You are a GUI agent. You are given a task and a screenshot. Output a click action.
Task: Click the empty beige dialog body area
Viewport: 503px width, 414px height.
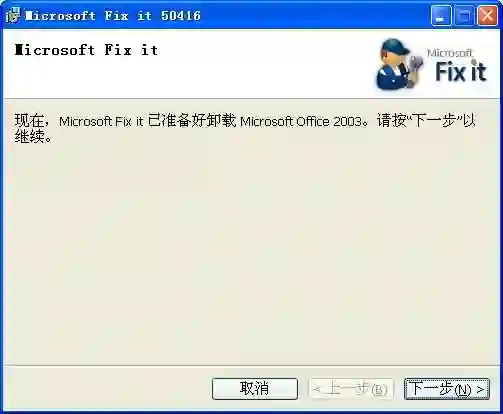(x=251, y=253)
